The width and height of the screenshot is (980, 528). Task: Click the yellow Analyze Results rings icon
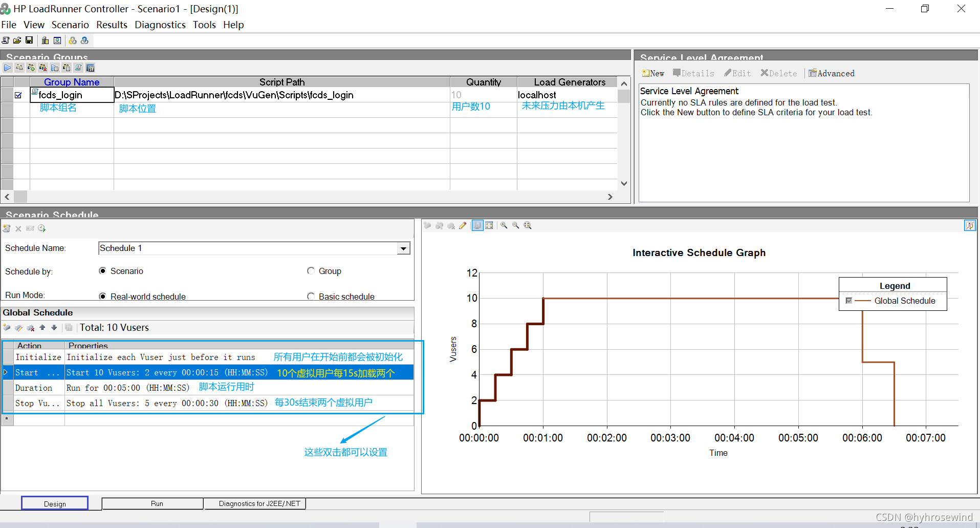[73, 40]
